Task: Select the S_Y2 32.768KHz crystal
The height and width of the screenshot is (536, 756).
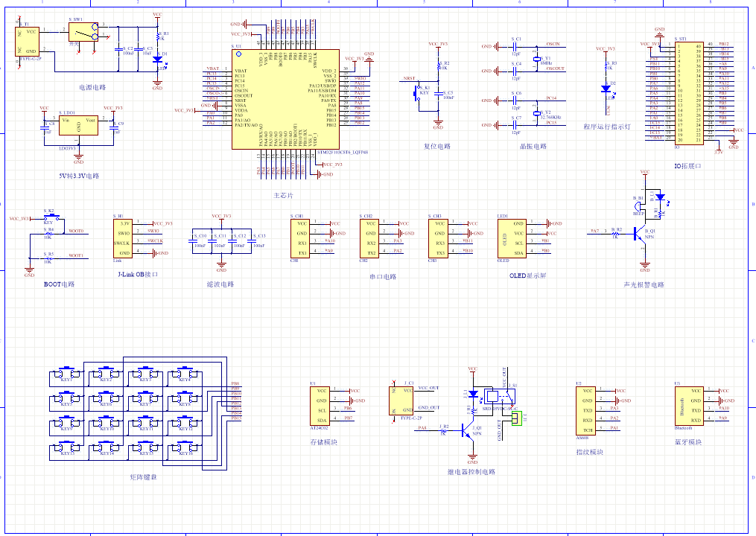Action: tap(536, 112)
